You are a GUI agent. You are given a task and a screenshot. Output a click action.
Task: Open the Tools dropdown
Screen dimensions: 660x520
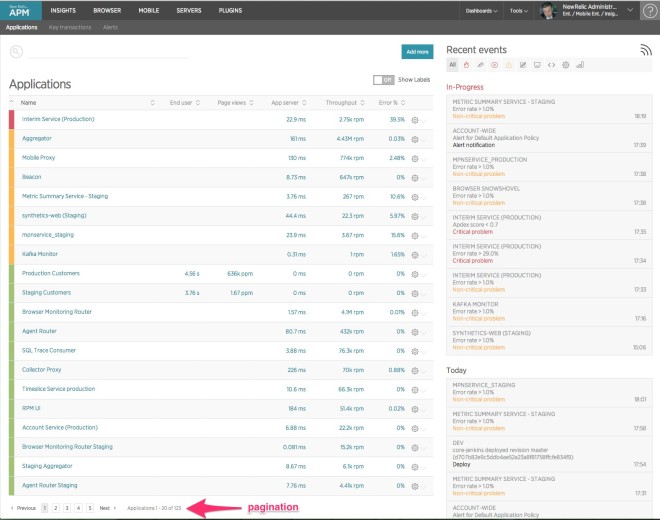coord(519,11)
